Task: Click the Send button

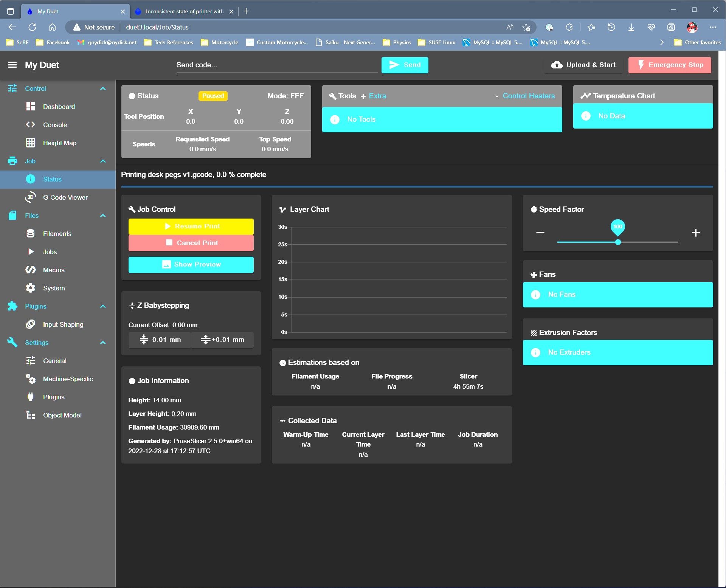Action: point(405,65)
